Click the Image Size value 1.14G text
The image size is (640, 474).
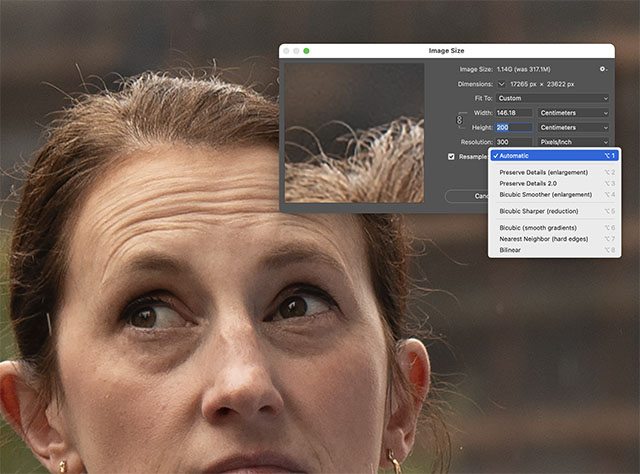coord(524,69)
